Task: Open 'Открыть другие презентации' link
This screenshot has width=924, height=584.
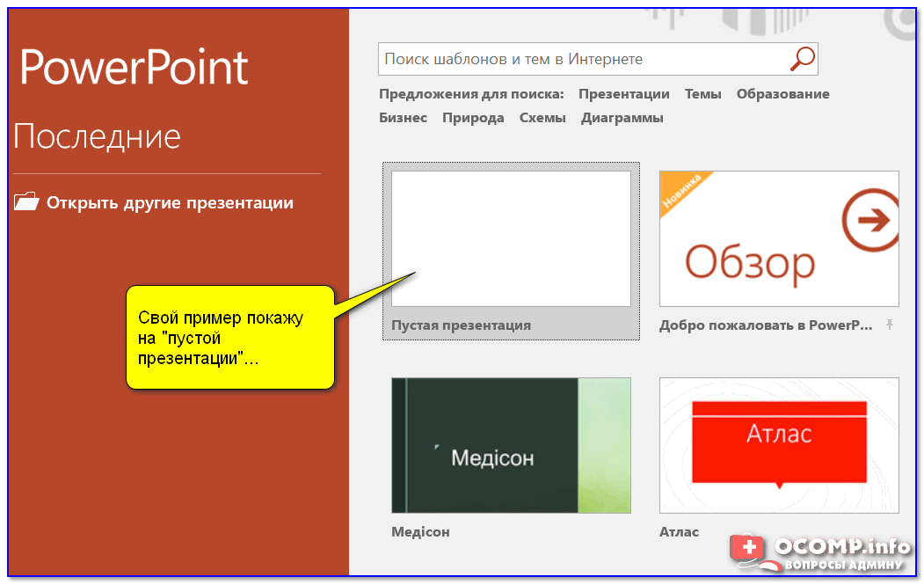Action: coord(170,202)
